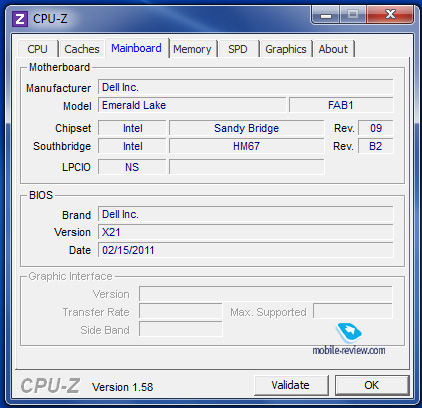Select the Sandy Bridge chipset field
The height and width of the screenshot is (408, 422).
pyautogui.click(x=247, y=128)
